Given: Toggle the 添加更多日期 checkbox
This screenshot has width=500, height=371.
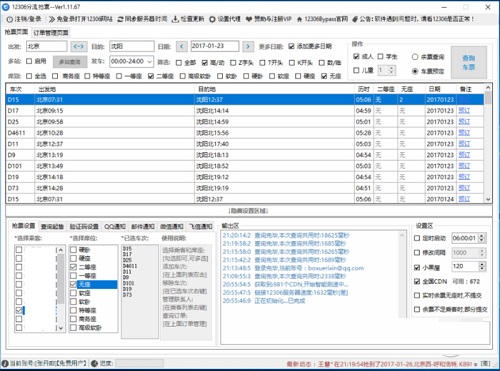Looking at the screenshot, I should point(292,46).
